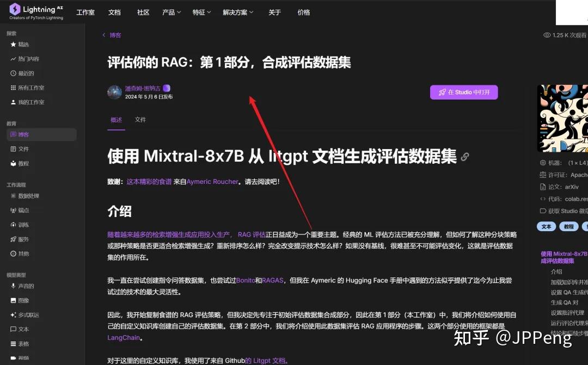This screenshot has height=365, width=588.
Task: Open the 数据处理 workflow icon
Action: pos(12,195)
